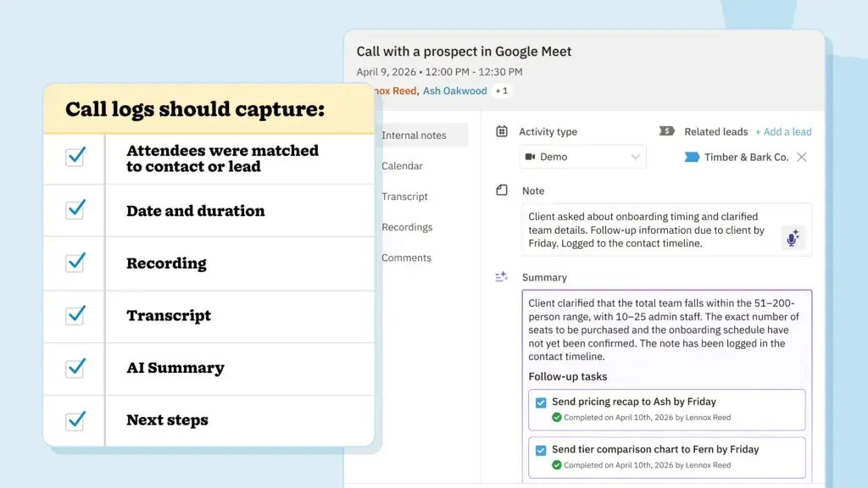The height and width of the screenshot is (488, 868).
Task: Open Lennox Reed attendee link
Action: pos(395,91)
